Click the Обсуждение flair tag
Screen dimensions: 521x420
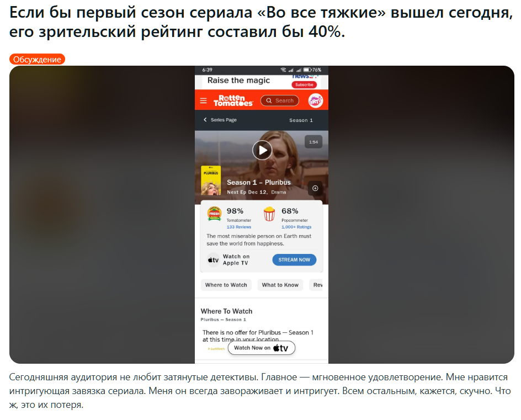click(37, 60)
